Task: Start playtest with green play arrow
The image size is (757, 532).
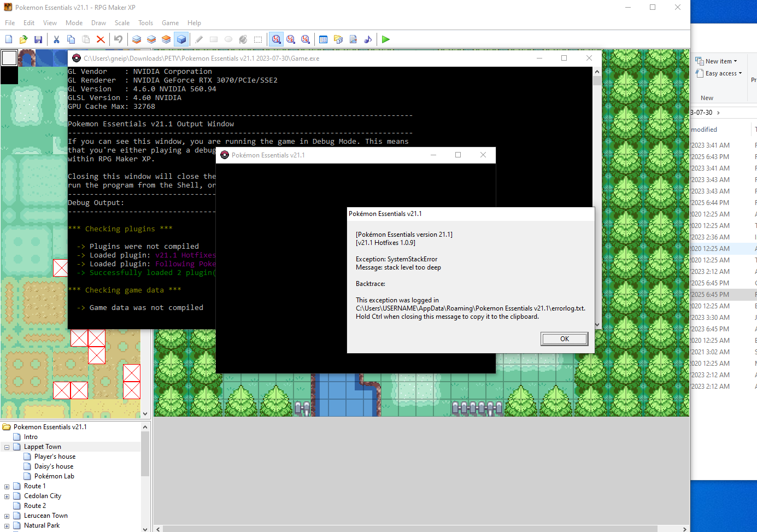Action: pos(386,39)
